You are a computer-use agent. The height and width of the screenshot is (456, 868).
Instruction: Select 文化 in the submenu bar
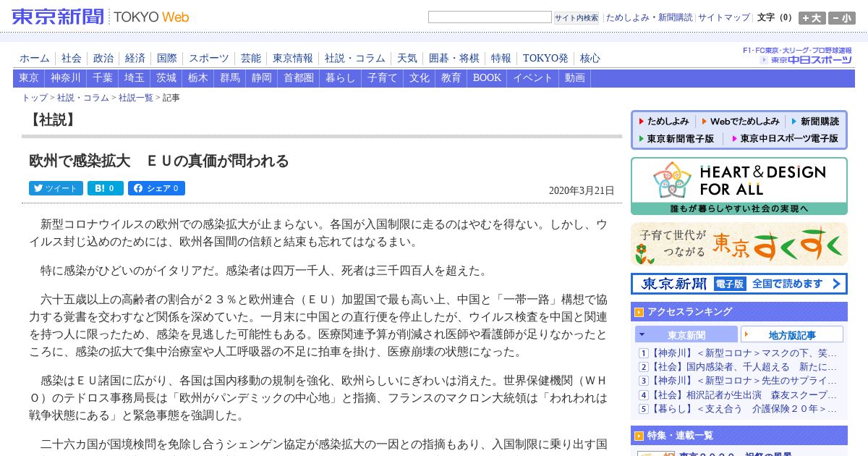point(420,78)
